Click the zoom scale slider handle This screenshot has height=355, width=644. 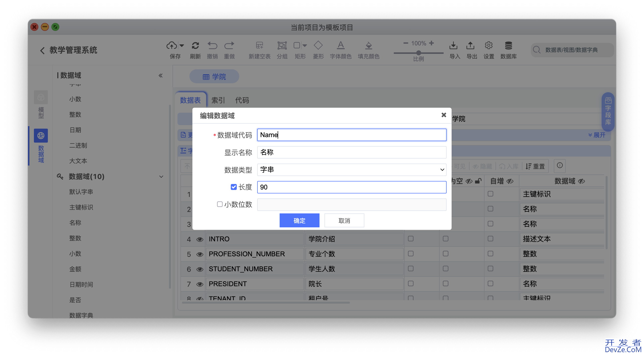tap(418, 53)
